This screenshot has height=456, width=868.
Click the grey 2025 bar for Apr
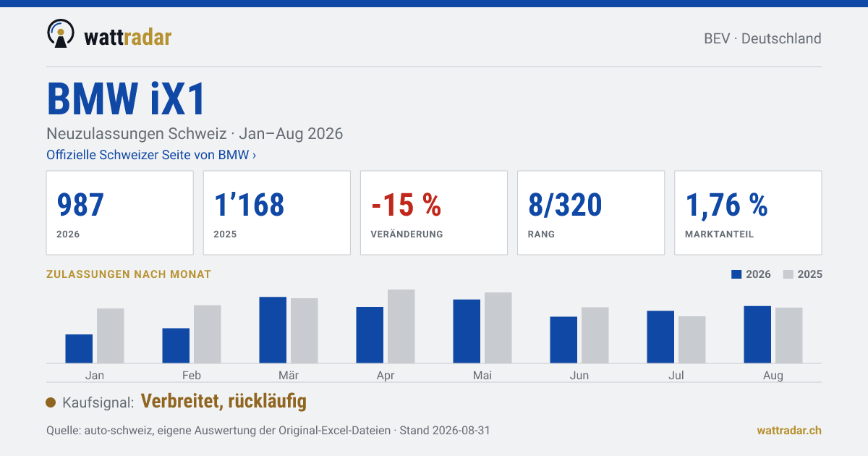[x=401, y=326]
